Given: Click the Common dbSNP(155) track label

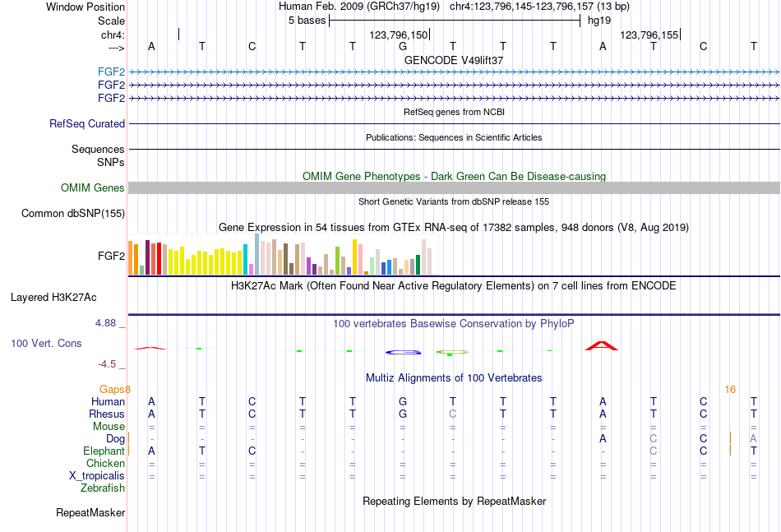Looking at the screenshot, I should tap(73, 213).
